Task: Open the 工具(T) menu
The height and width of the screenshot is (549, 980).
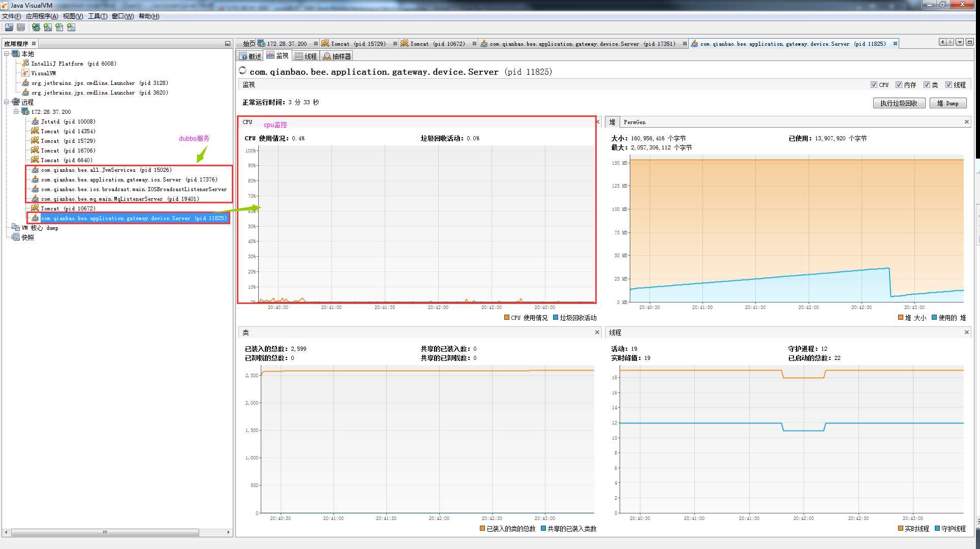Action: coord(98,16)
